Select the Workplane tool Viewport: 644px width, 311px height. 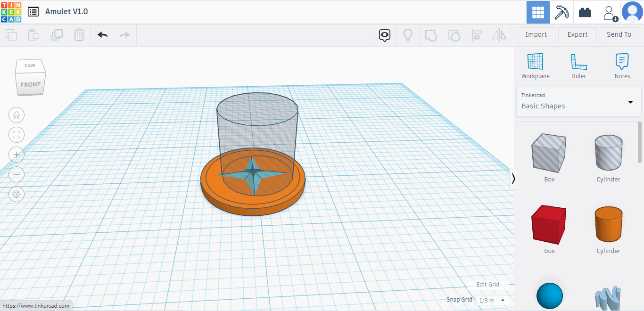(536, 66)
